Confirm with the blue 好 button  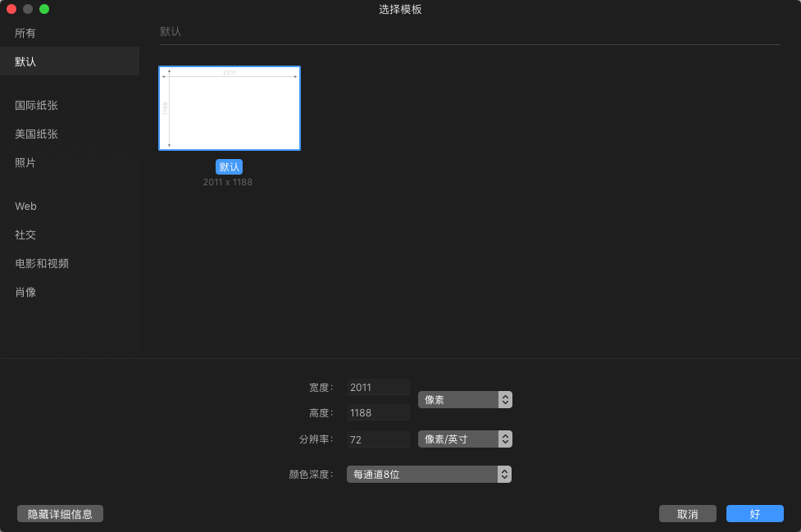(x=755, y=514)
